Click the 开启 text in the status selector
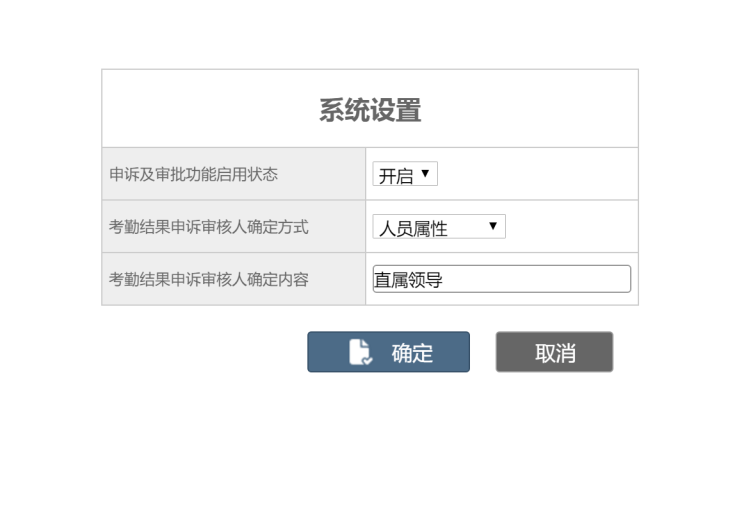The width and height of the screenshot is (746, 507). pos(395,176)
